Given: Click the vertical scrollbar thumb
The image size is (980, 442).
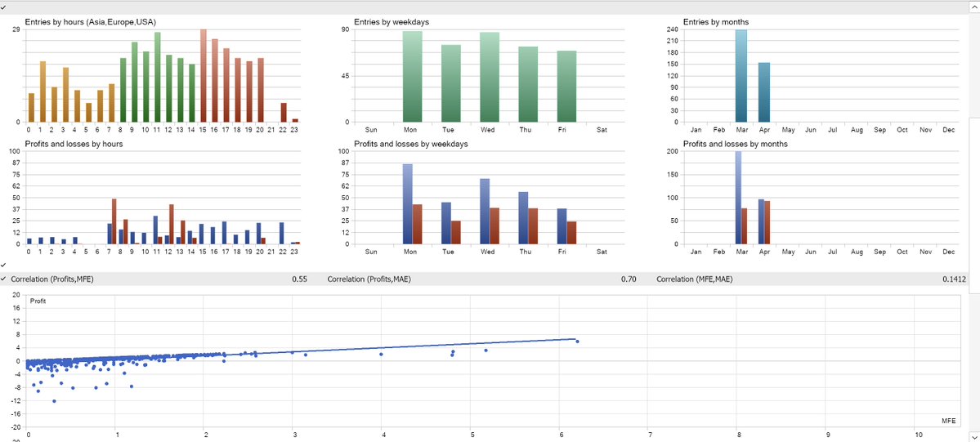Looking at the screenshot, I should [974, 205].
